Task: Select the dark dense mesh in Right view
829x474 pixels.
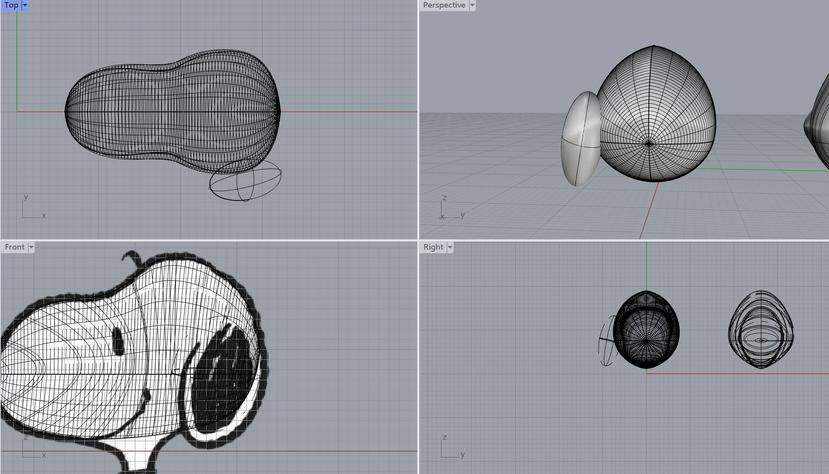Action: (647, 329)
